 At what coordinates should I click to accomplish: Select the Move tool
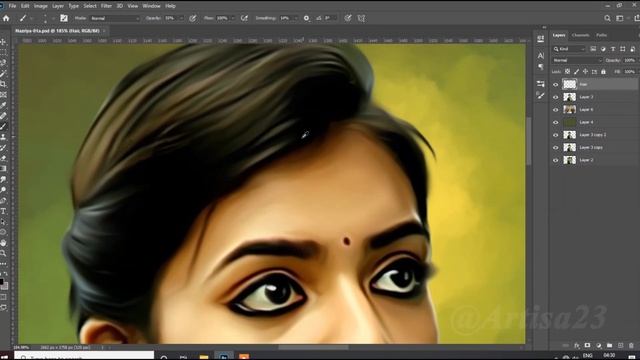(3, 42)
